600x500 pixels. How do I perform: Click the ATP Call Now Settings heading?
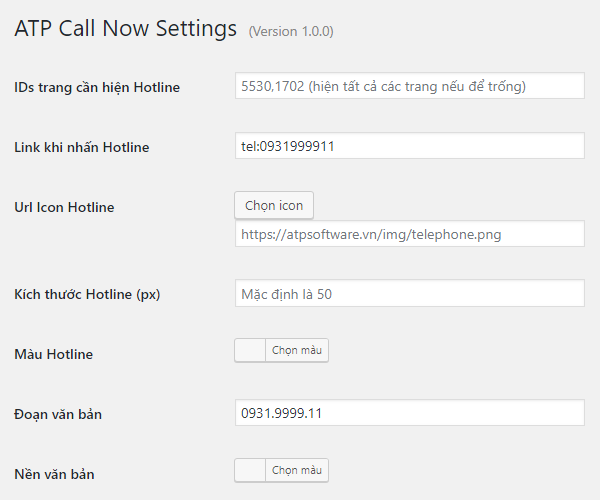point(126,28)
